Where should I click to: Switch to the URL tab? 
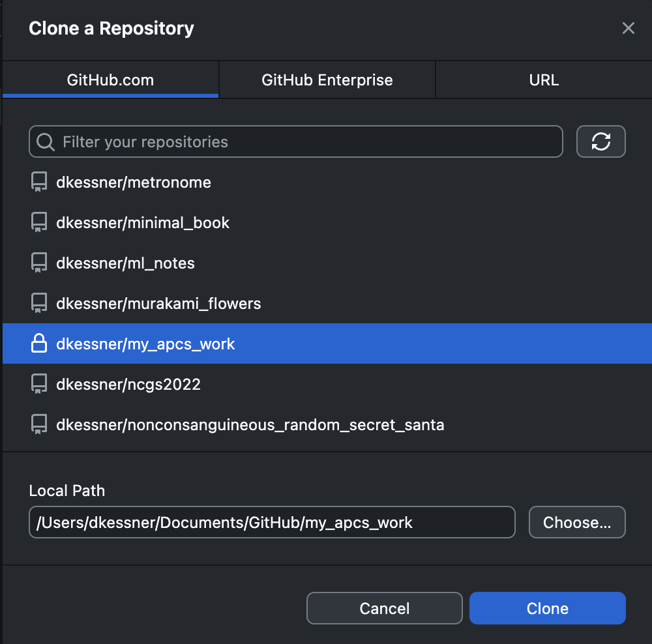[x=544, y=80]
